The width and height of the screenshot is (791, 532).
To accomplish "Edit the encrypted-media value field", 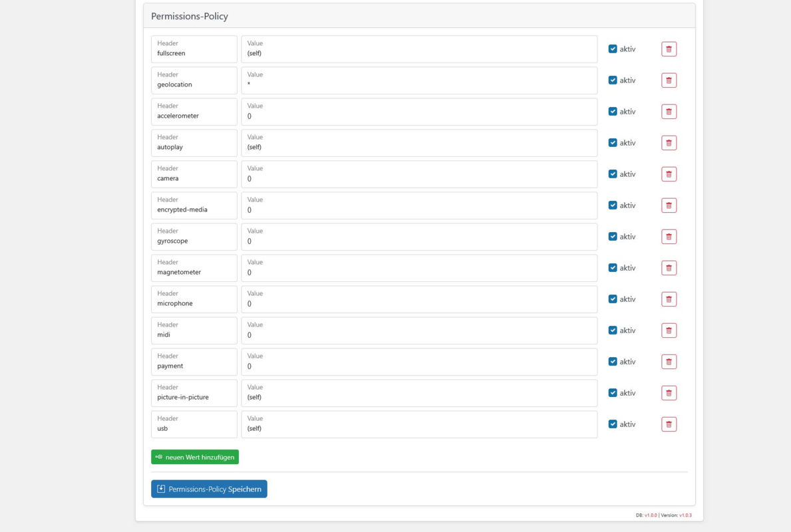I will coord(419,205).
